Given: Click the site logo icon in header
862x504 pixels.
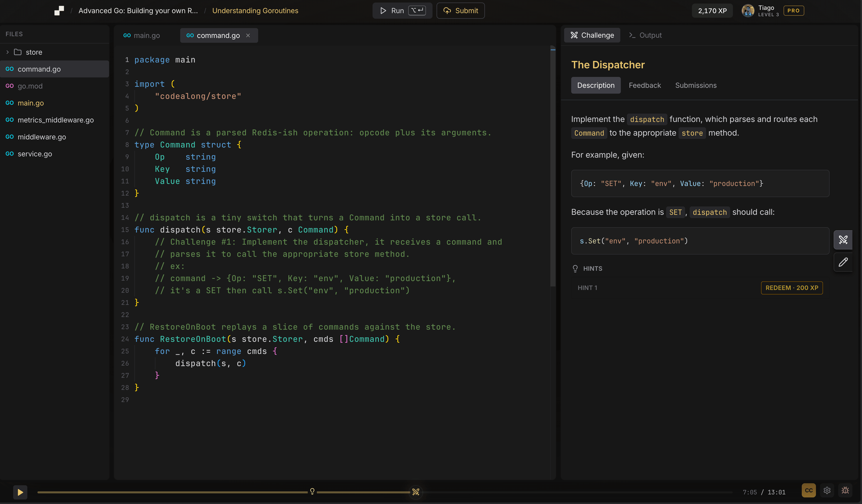Looking at the screenshot, I should click(59, 11).
